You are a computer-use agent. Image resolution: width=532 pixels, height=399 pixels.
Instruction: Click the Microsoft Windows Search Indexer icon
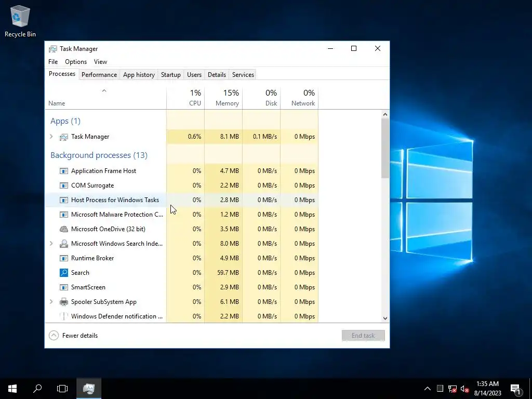point(64,244)
